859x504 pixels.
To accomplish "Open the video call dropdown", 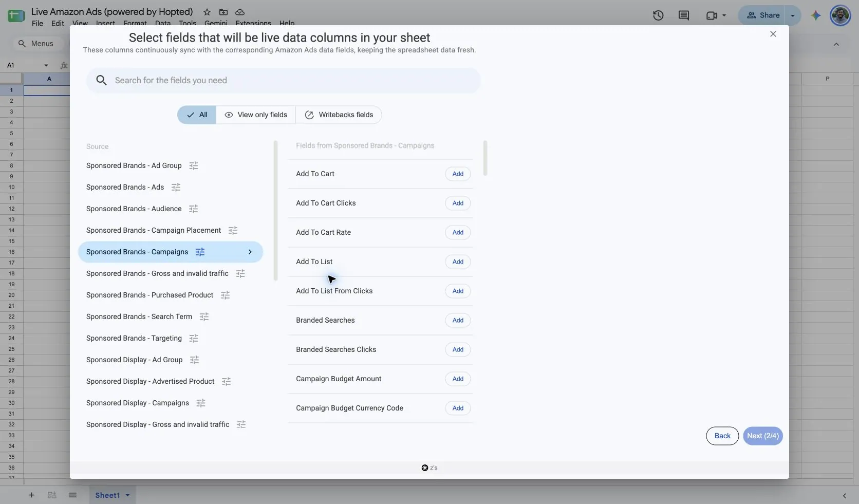I will coord(724,15).
